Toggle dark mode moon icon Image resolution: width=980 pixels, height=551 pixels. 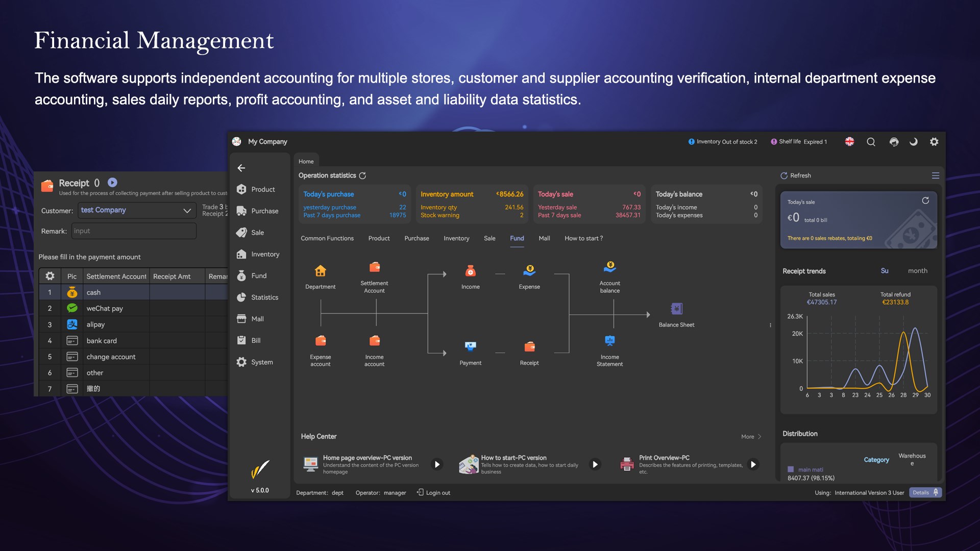(x=913, y=142)
